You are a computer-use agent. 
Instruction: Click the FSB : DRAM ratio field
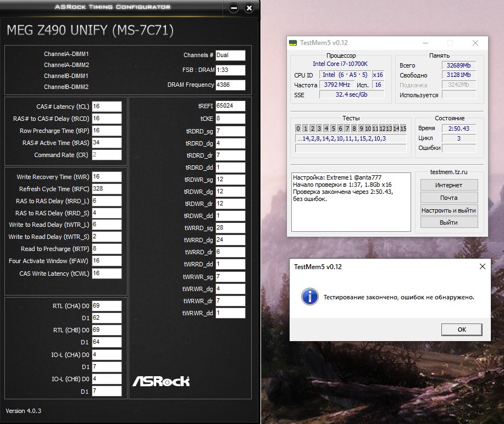pos(230,70)
